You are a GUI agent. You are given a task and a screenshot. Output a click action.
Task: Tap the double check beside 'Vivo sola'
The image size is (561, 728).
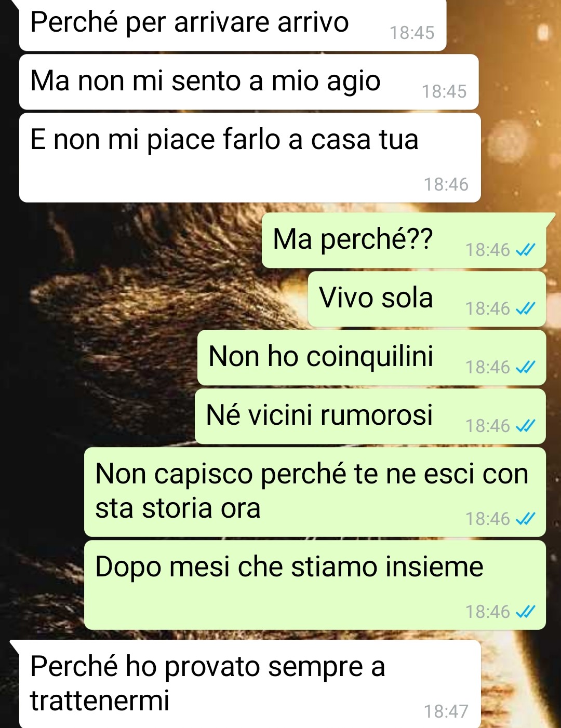(525, 309)
